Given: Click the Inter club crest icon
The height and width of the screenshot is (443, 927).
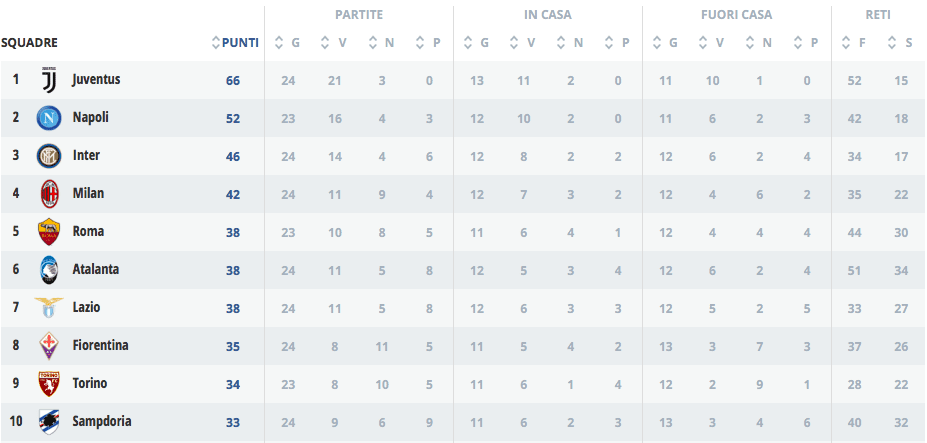Looking at the screenshot, I should [x=49, y=156].
